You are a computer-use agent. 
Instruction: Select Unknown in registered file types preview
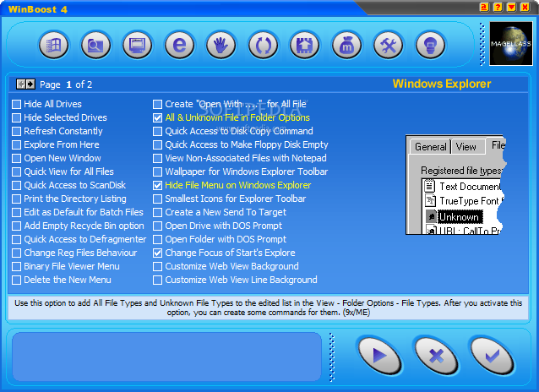[455, 217]
